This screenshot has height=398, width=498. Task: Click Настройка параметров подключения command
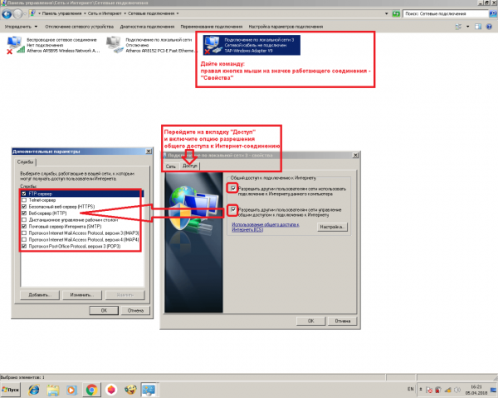click(x=286, y=27)
